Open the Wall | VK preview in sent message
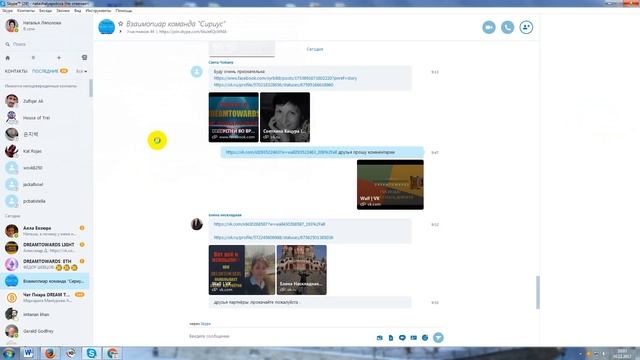 click(390, 184)
